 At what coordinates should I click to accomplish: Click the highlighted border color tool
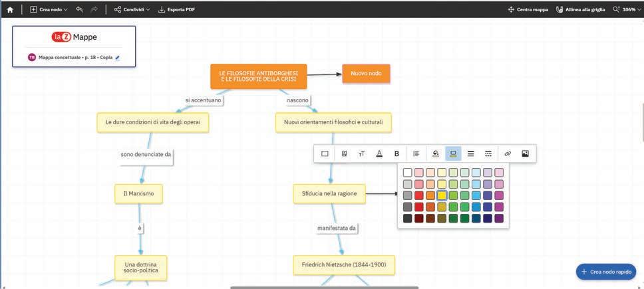tap(454, 153)
